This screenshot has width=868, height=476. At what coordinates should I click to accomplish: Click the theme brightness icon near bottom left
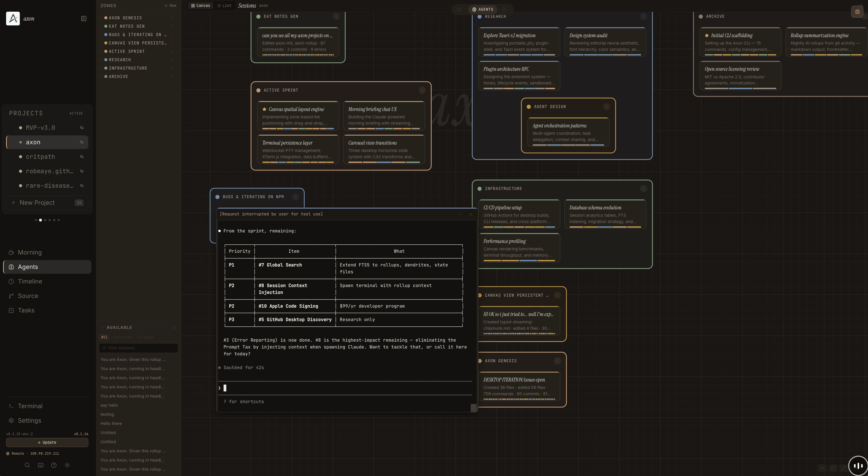(67, 465)
